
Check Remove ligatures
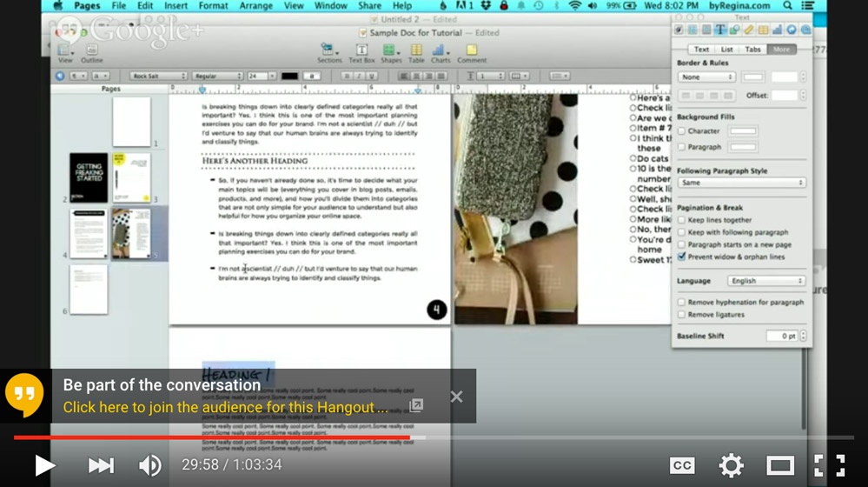coord(681,315)
